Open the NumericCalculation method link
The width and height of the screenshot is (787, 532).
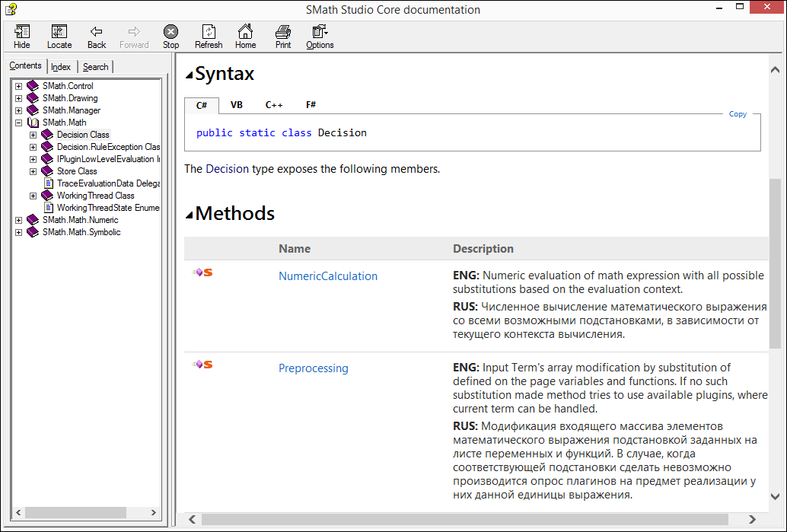pyautogui.click(x=328, y=276)
